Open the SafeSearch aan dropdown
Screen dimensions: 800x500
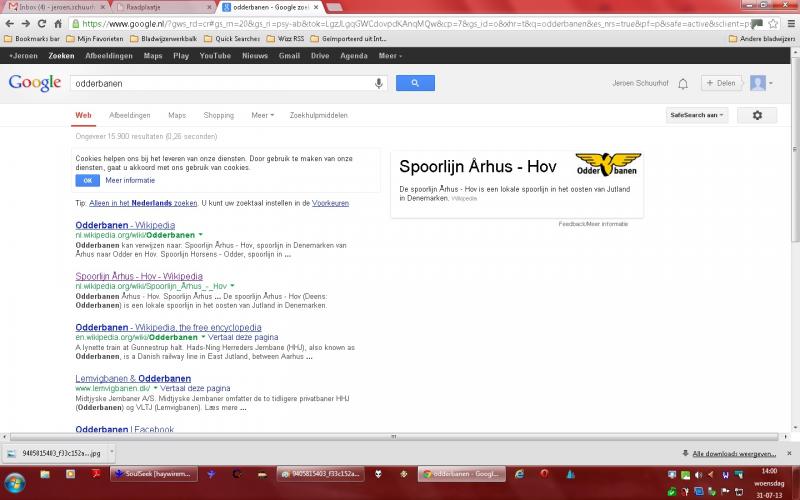(x=697, y=115)
